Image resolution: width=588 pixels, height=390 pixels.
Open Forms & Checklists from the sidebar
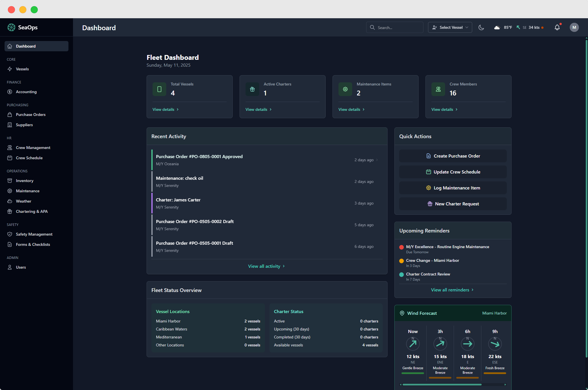tap(33, 244)
